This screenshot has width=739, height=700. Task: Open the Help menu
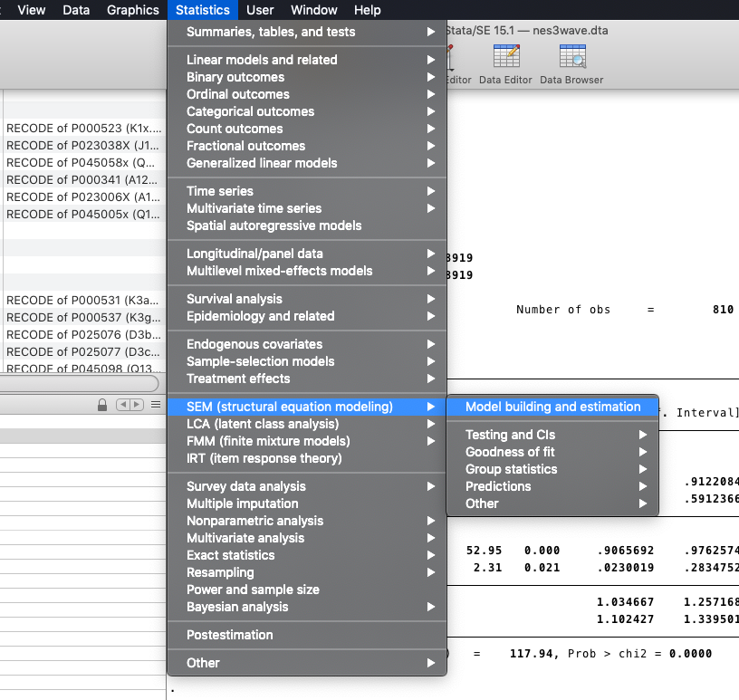point(367,10)
